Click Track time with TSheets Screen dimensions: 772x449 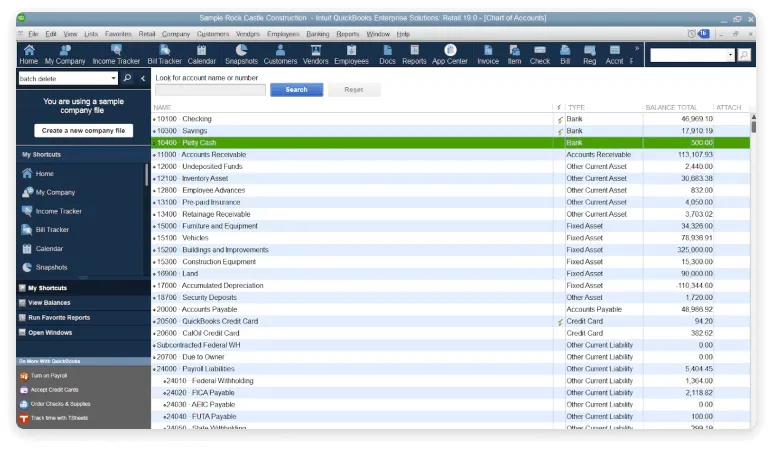click(x=59, y=418)
